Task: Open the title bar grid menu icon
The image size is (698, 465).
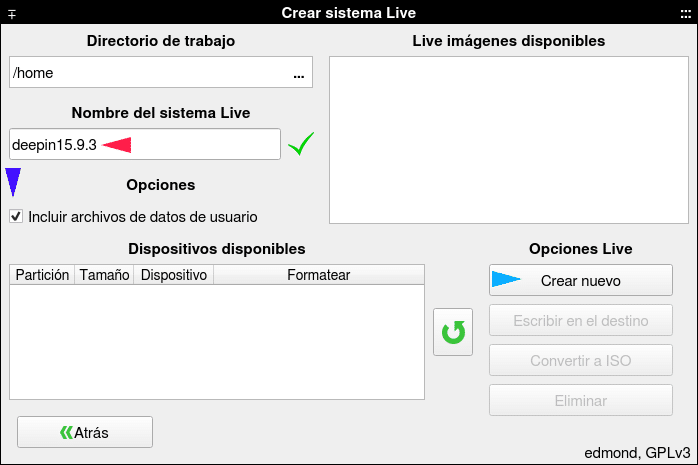Action: pos(686,14)
